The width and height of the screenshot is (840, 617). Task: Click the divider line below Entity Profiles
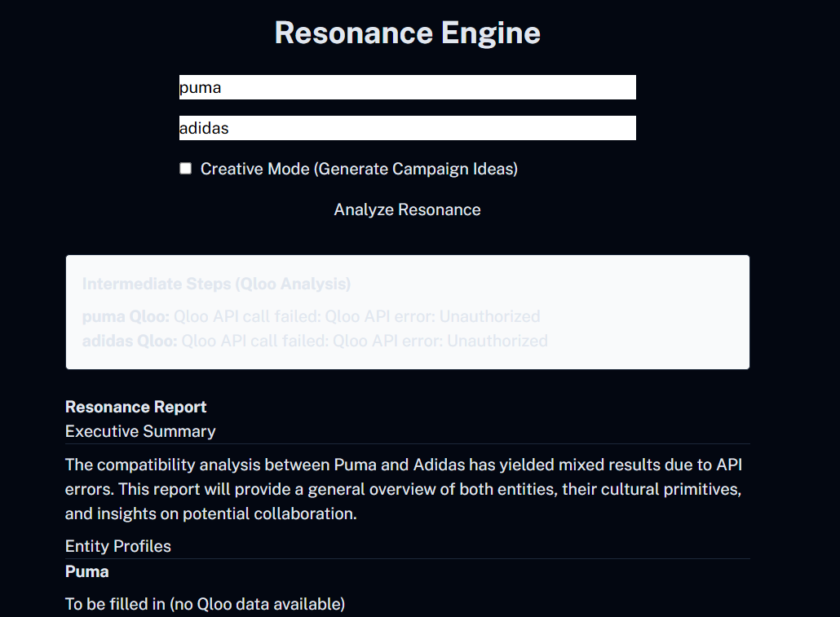pos(407,559)
